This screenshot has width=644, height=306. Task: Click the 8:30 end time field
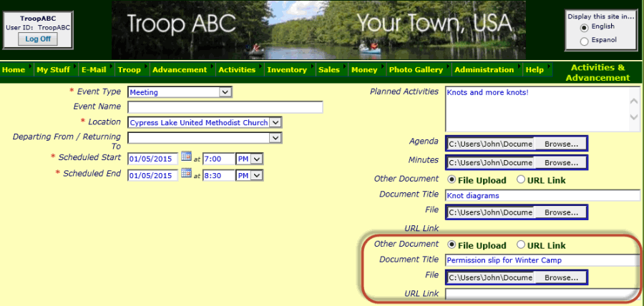click(x=218, y=176)
